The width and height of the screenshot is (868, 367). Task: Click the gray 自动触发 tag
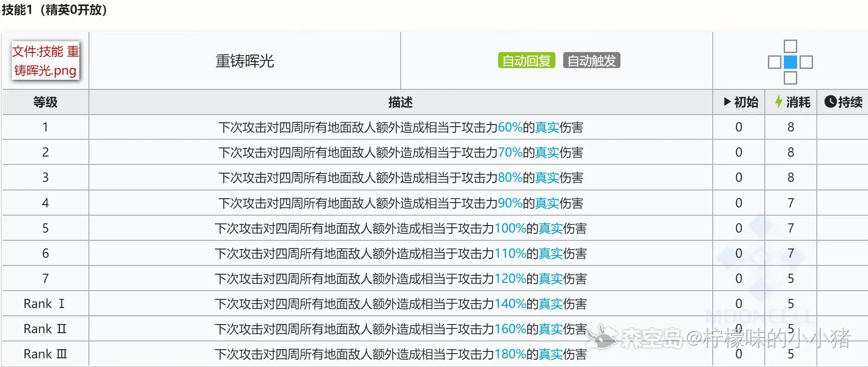pyautogui.click(x=591, y=61)
